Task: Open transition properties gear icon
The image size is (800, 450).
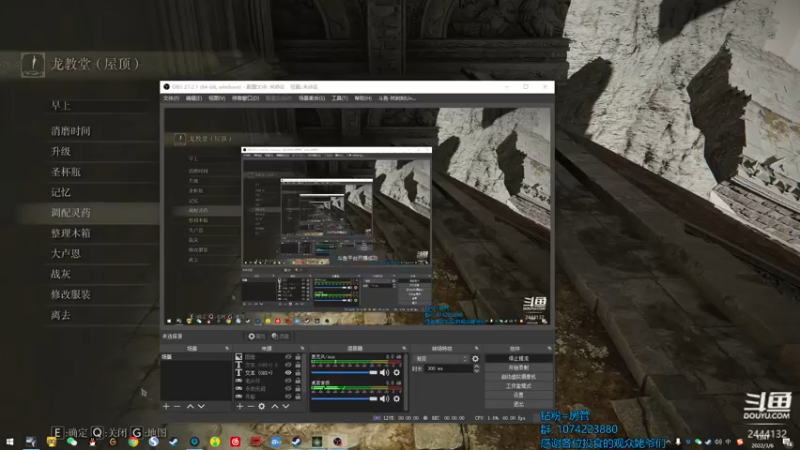Action: [x=476, y=359]
